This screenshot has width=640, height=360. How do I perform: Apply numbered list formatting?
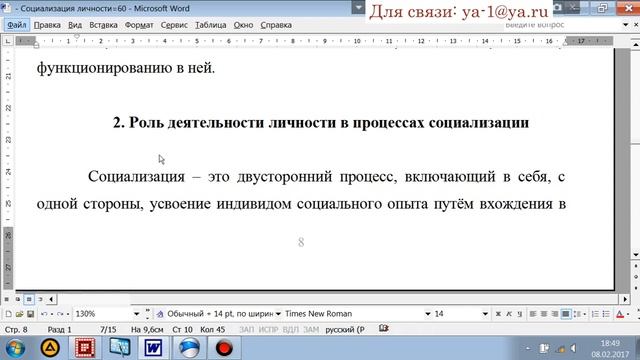595,314
